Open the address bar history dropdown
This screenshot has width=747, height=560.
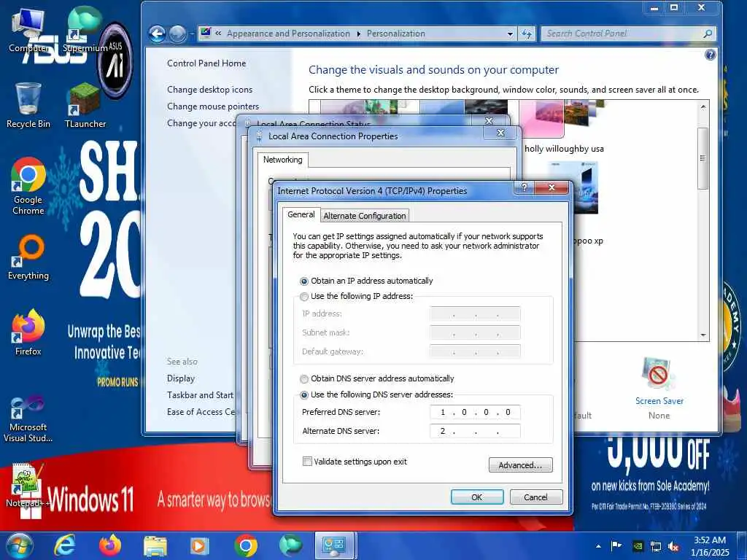pos(510,34)
